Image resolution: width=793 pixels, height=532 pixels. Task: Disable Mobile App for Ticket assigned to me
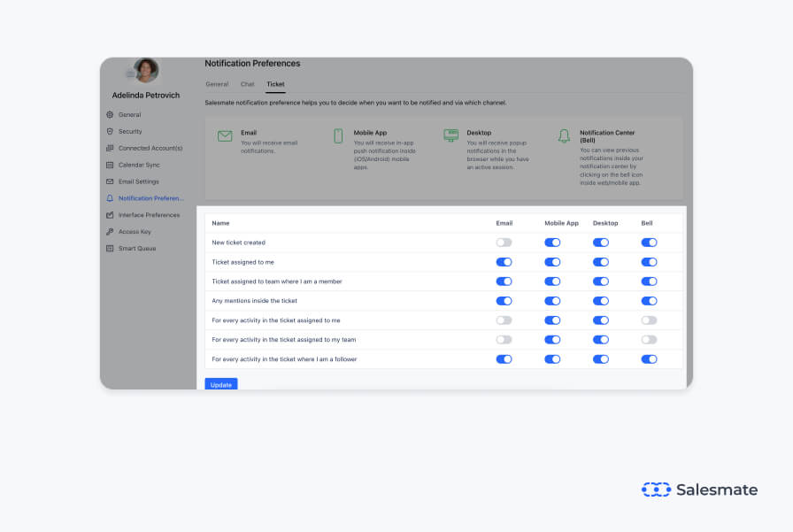point(552,262)
